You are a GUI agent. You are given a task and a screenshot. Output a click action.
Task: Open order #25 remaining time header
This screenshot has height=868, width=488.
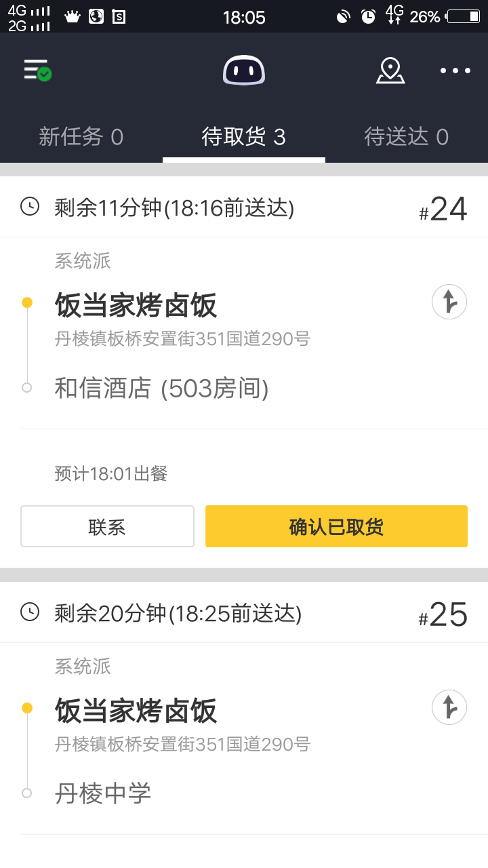click(x=178, y=613)
